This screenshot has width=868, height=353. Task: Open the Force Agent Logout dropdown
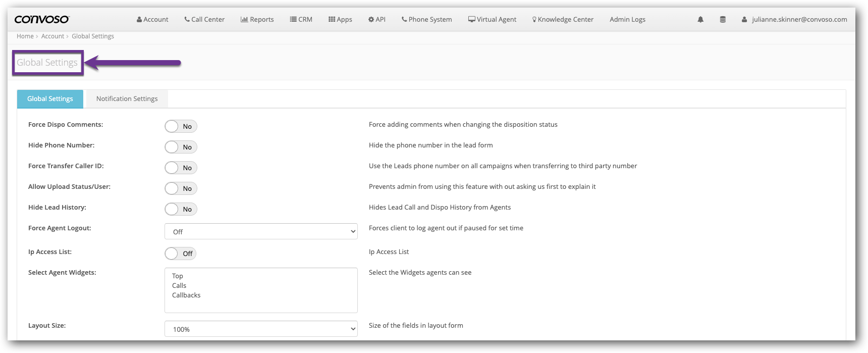(x=261, y=231)
